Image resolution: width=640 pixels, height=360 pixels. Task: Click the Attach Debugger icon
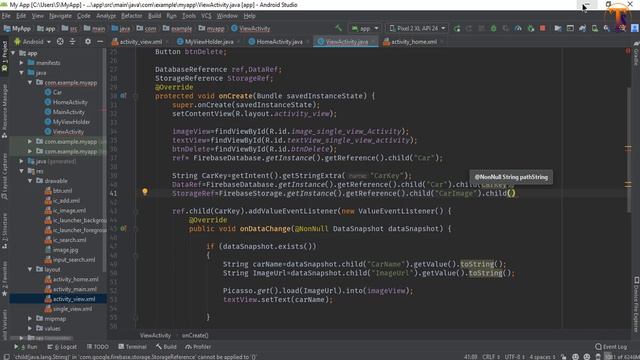tap(530, 28)
